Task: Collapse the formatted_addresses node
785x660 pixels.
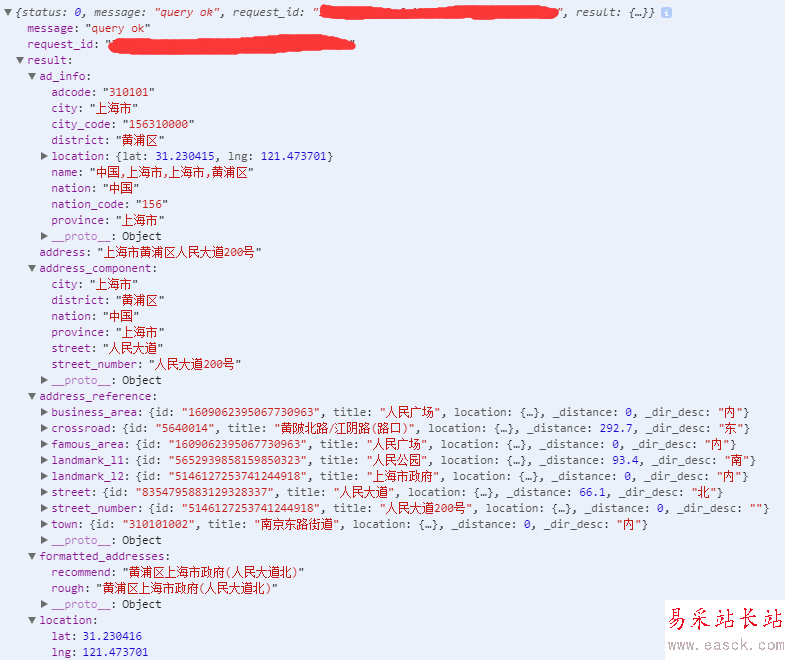Action: tap(32, 556)
